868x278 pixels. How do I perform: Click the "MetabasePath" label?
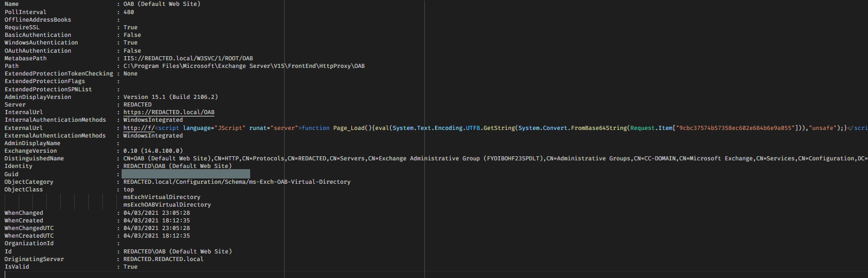26,59
